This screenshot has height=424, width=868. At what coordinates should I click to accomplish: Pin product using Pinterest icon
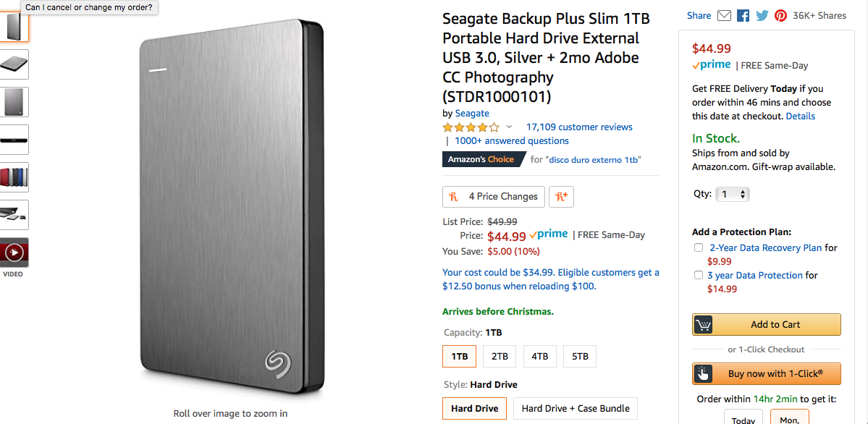(780, 15)
